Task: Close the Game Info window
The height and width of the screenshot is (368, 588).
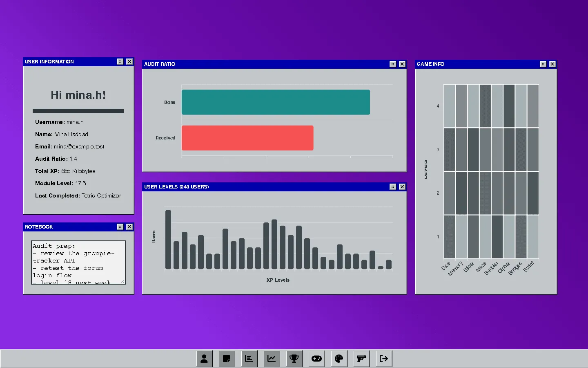Action: coord(552,64)
